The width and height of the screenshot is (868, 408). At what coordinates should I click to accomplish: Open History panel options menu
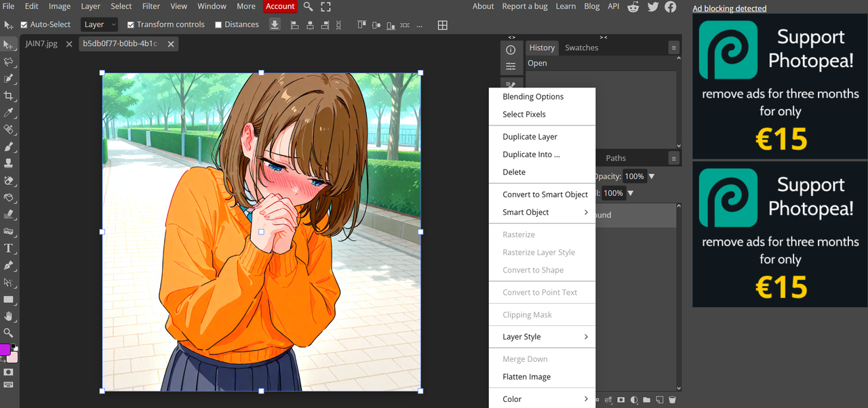coord(673,47)
